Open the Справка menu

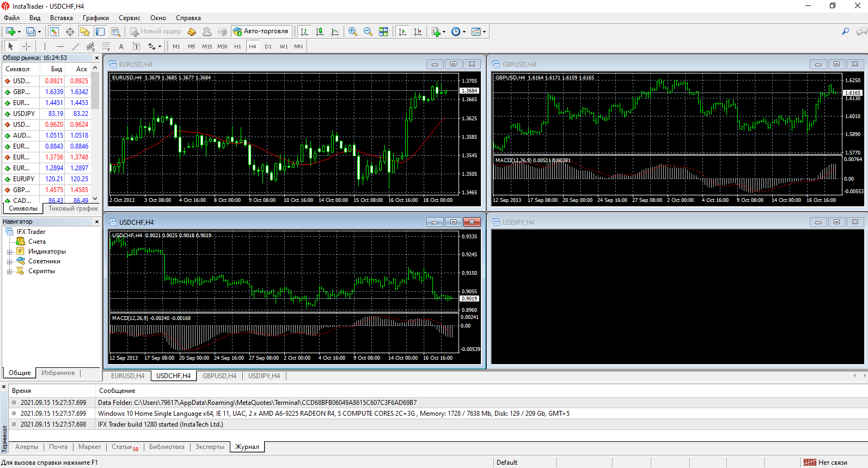188,18
